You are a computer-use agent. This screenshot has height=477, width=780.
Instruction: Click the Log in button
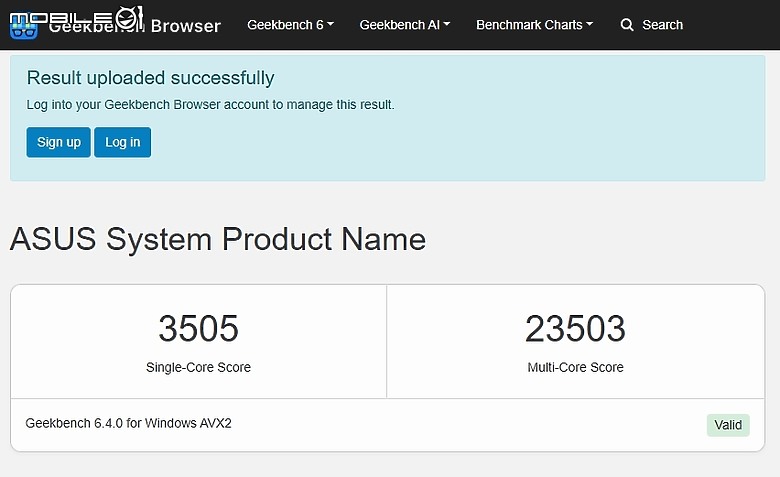(x=122, y=142)
